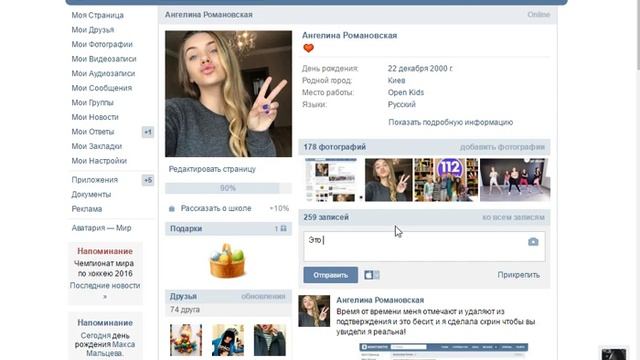Open the screenshot photo thumbnail
Viewport: 640px width, 360px height.
coord(331,180)
